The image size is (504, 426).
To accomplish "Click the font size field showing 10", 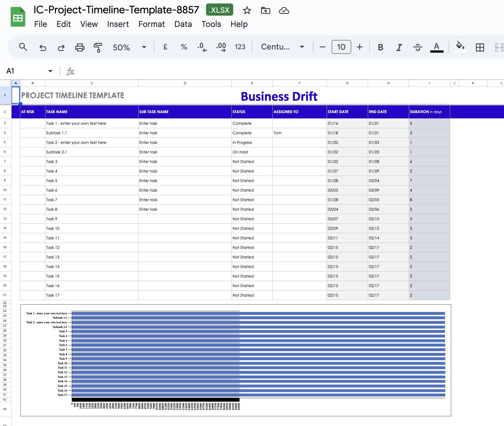I will pyautogui.click(x=341, y=47).
